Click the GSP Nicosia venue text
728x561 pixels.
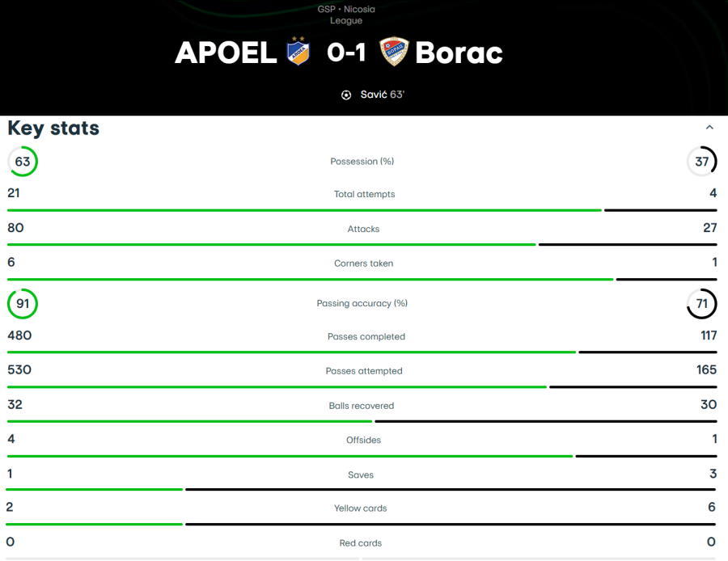coord(346,10)
